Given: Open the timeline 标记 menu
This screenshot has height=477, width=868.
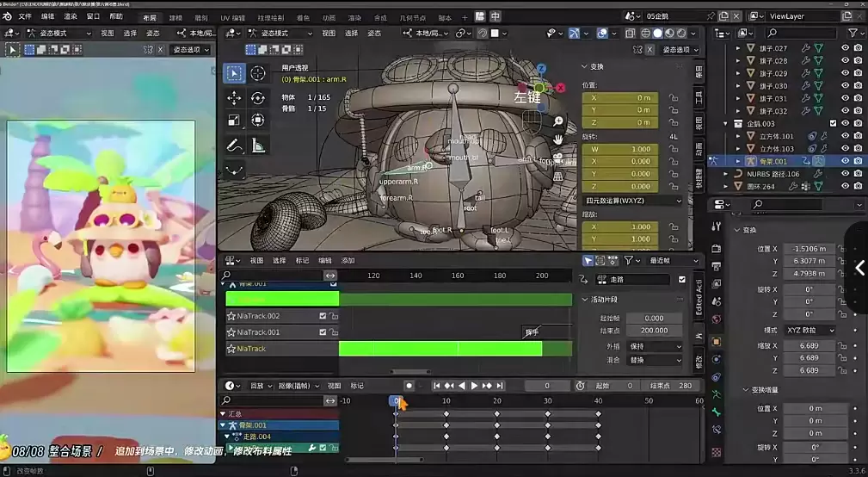Looking at the screenshot, I should click(357, 386).
